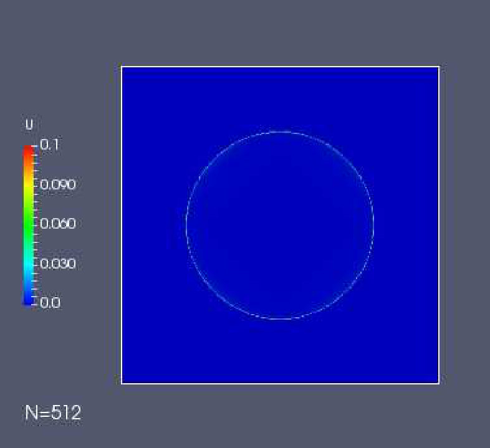This screenshot has height=448, width=490.
Task: Click the color legend gradient bar
Action: point(29,225)
